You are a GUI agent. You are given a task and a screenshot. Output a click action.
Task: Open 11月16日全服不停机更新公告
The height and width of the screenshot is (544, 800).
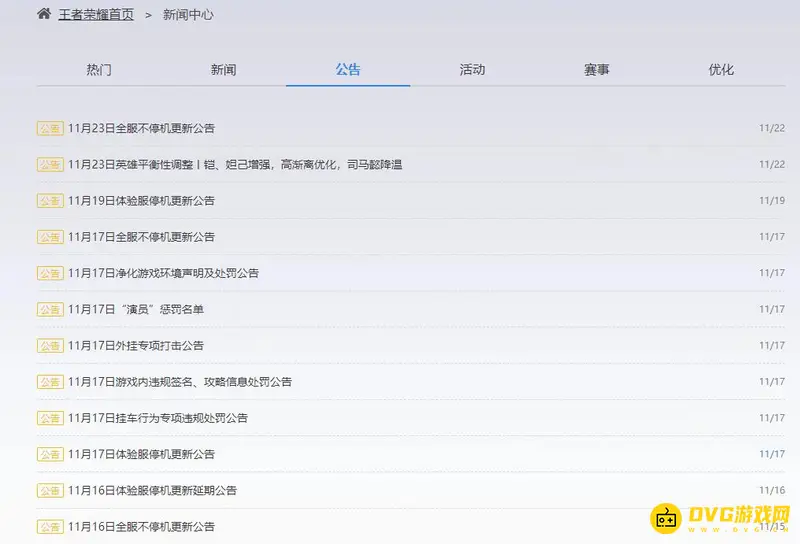coord(141,527)
